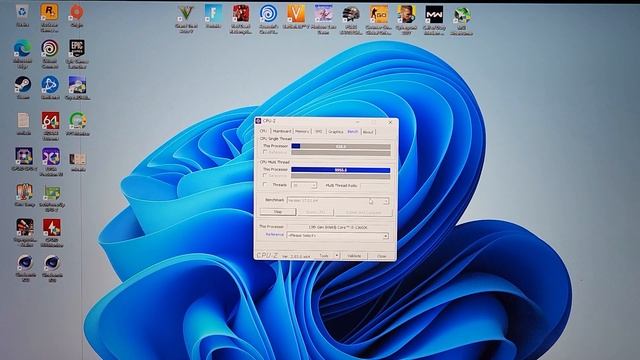Select the PUBG helmet icon shortcut
Screen dimensions: 640x360
(x=351, y=20)
